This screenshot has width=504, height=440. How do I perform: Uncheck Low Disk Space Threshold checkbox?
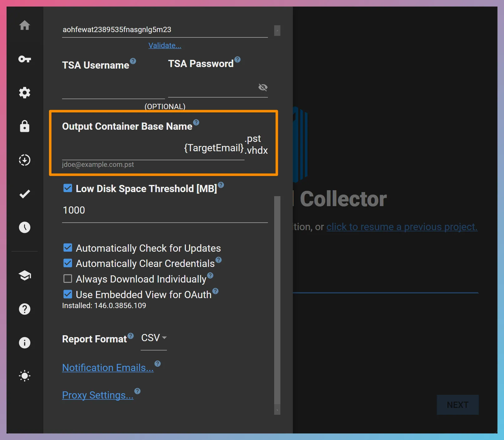68,188
